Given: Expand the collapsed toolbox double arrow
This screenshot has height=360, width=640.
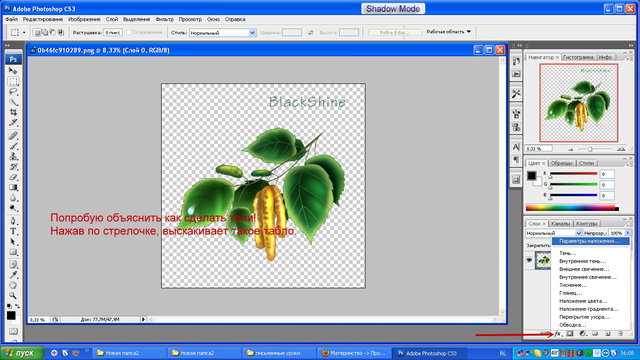Looking at the screenshot, I should point(7,45).
